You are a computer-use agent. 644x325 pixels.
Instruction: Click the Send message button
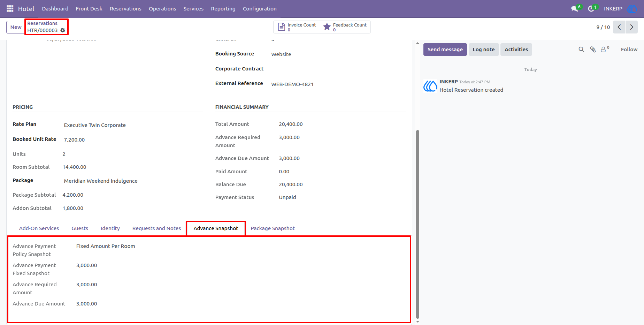pos(445,50)
